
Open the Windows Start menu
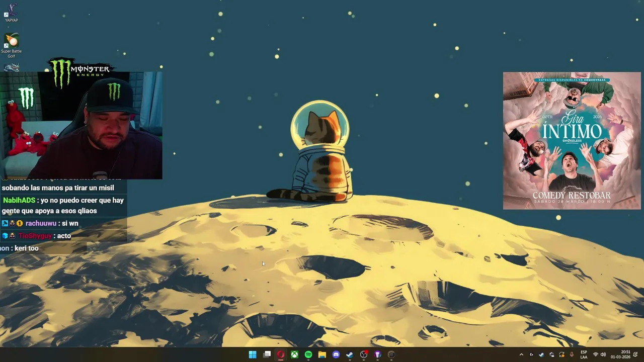coord(253,354)
